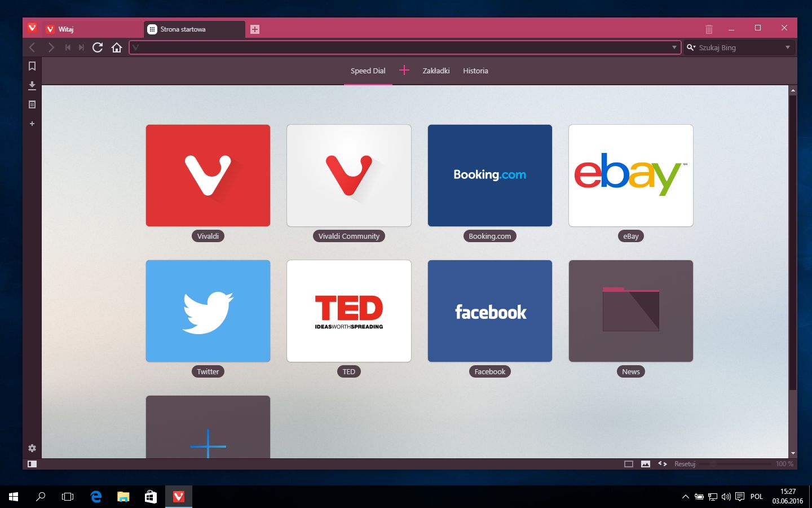Open Vivaldi settings gear
The image size is (812, 508).
click(x=32, y=448)
